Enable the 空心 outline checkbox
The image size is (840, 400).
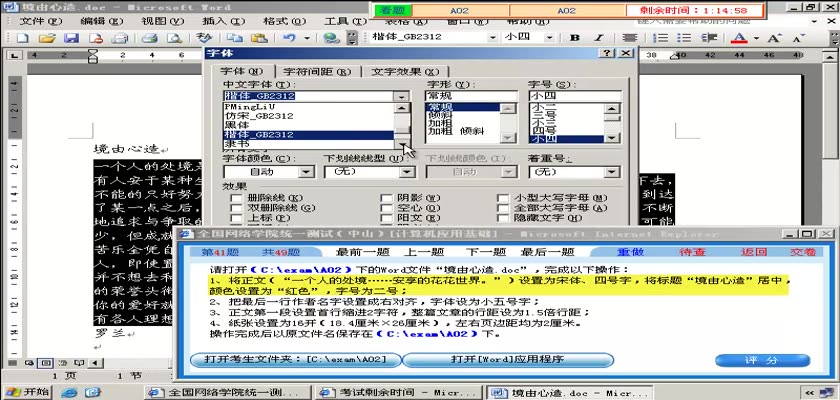386,208
